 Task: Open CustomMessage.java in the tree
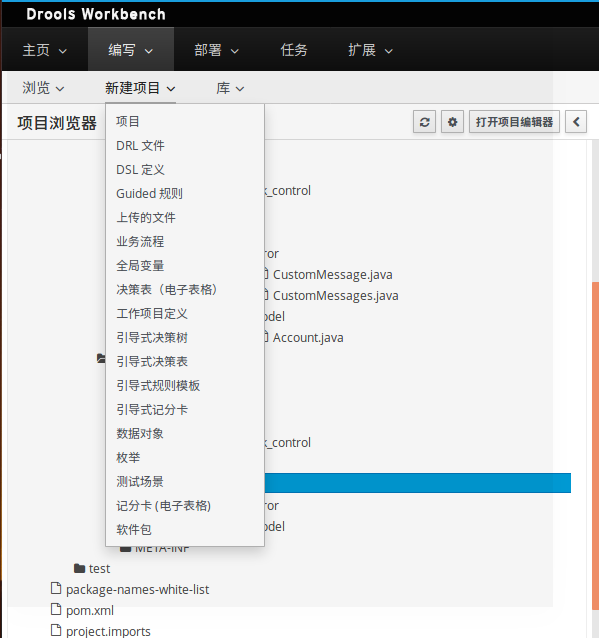coord(332,275)
